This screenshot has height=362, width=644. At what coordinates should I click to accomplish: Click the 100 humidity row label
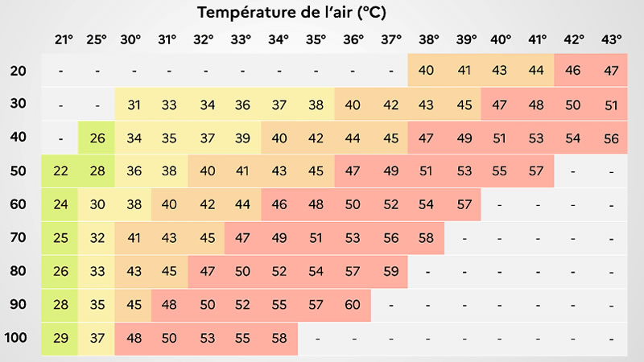coord(15,338)
